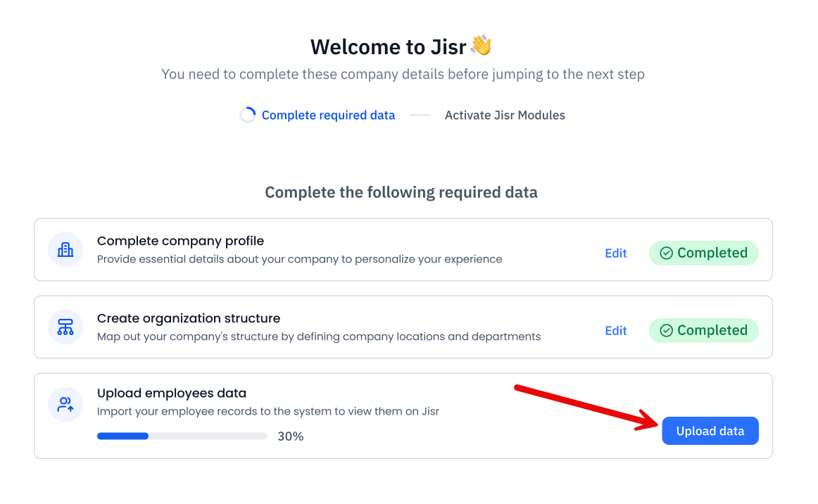Expand the Upload employees data card
The width and height of the screenshot is (818, 504).
(352, 415)
